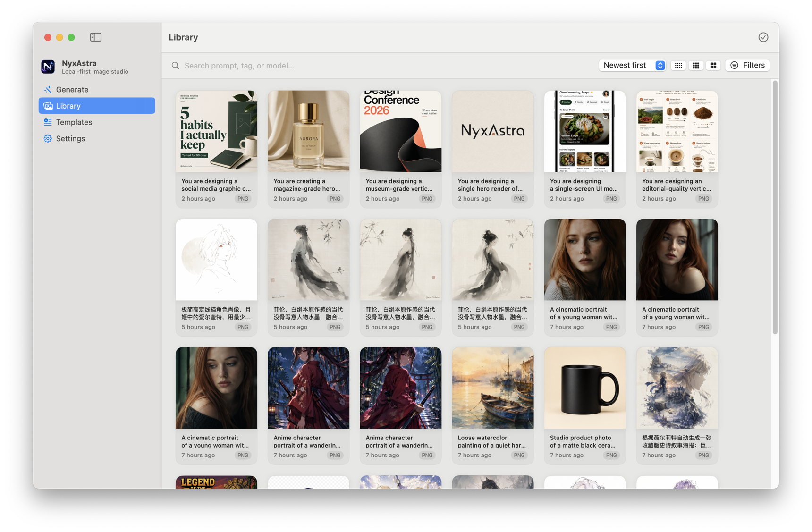Click 'Studio product photo of a matte black' caption
Image resolution: width=812 pixels, height=532 pixels.
point(583,442)
